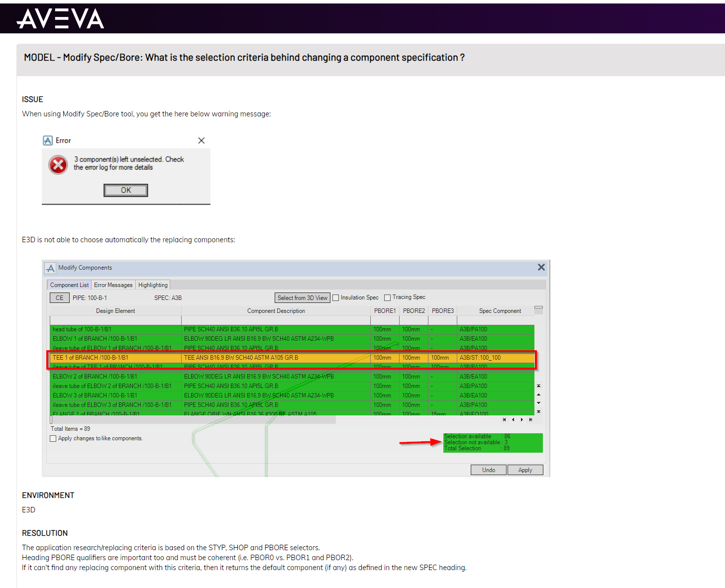Select ileave tube of ELBOW 3 row
This screenshot has width=725, height=588.
292,405
